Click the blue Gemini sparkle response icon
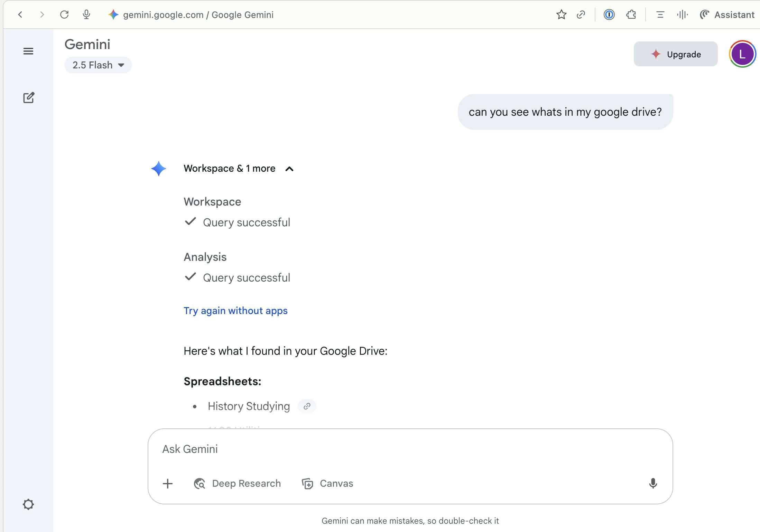The height and width of the screenshot is (532, 760). (x=159, y=169)
